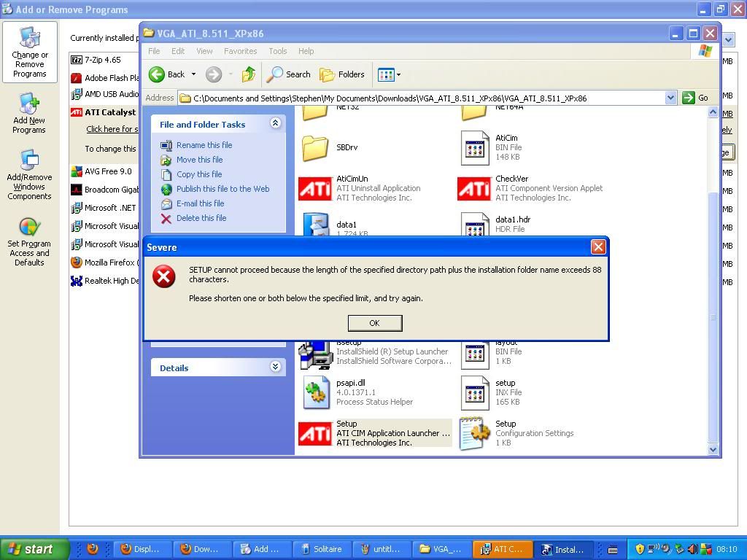The width and height of the screenshot is (747, 560).
Task: Click Copy this file
Action: [198, 174]
